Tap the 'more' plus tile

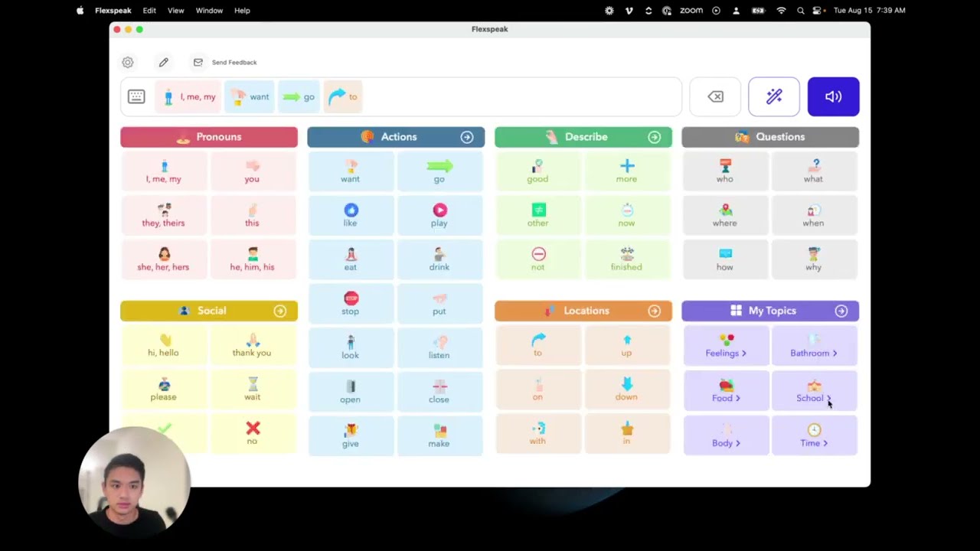626,171
